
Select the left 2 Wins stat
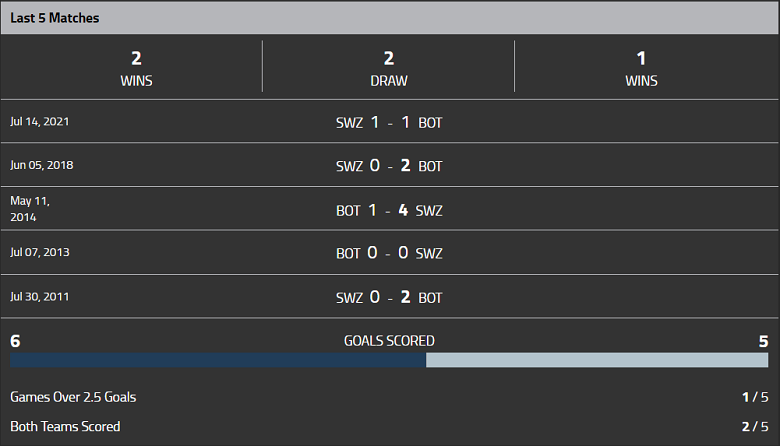(136, 68)
